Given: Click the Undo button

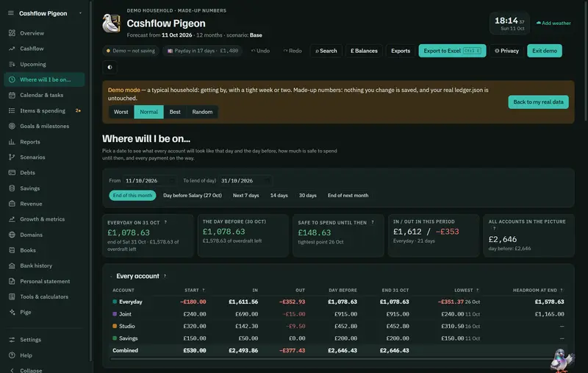Looking at the screenshot, I should tap(260, 51).
